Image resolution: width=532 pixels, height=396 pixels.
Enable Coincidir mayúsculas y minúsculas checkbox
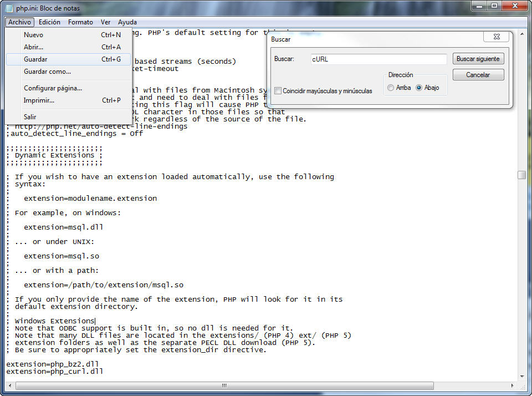click(278, 91)
